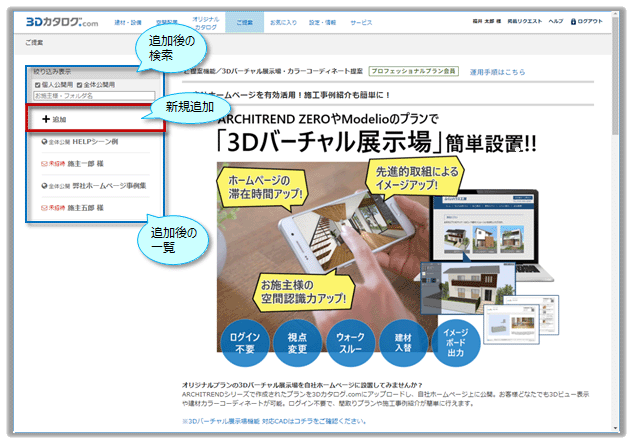Click the 3Dカタログ.com logo
Viewport: 633px width, 444px height.
[x=57, y=20]
